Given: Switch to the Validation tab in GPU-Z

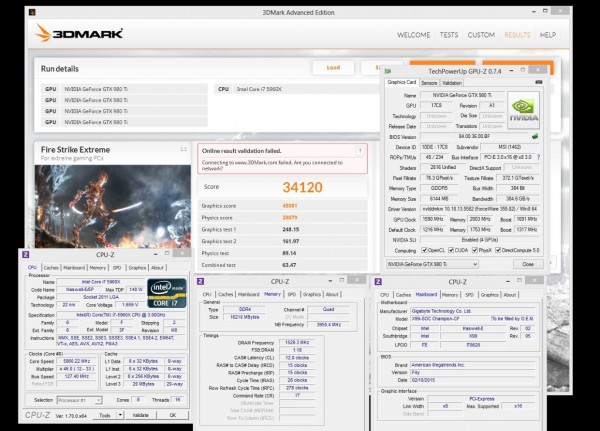Looking at the screenshot, I should point(452,83).
